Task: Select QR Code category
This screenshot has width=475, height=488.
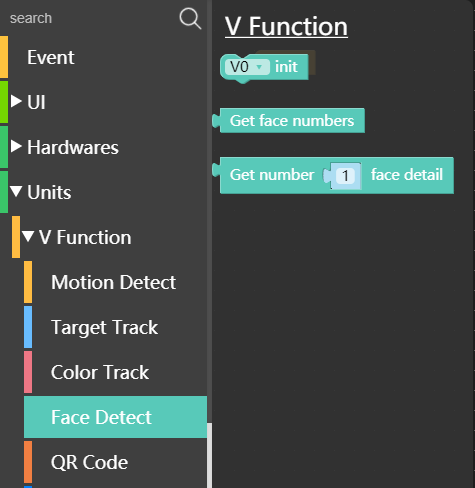Action: pos(115,462)
